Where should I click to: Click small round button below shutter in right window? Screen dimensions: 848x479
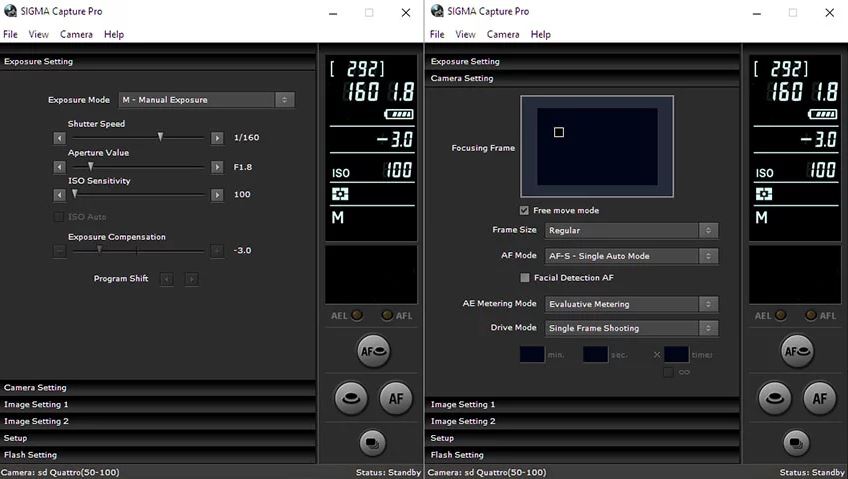(797, 443)
